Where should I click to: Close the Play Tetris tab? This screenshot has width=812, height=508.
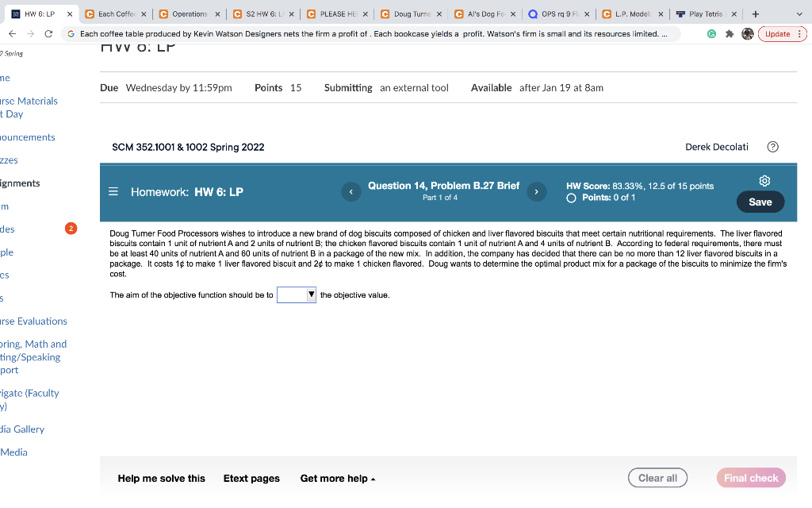point(733,14)
